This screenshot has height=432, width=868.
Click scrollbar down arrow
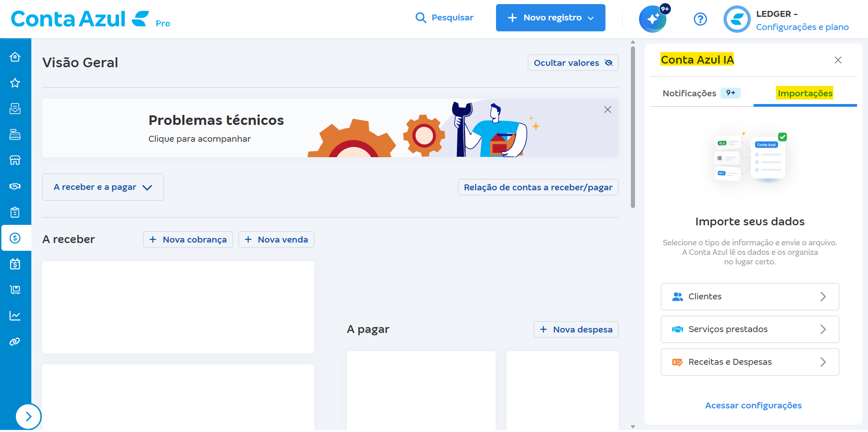pos(633,427)
